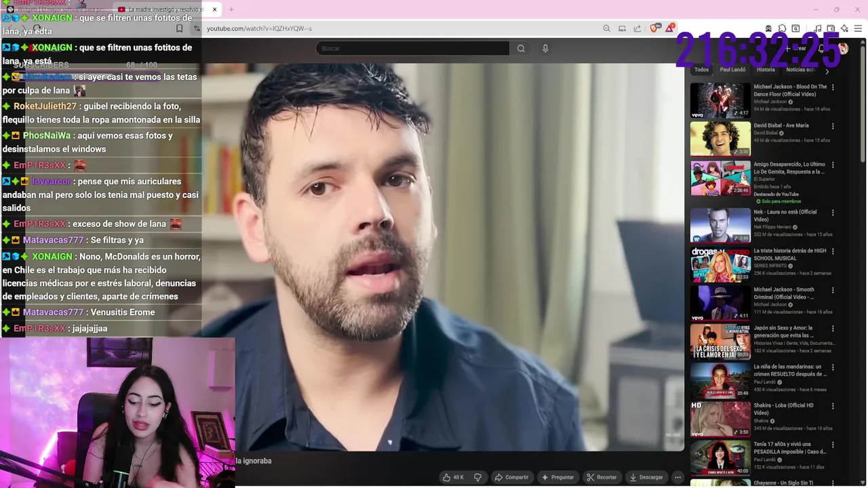
Task: Open Japón sin Sexo y Amor thumbnail
Action: pyautogui.click(x=720, y=341)
